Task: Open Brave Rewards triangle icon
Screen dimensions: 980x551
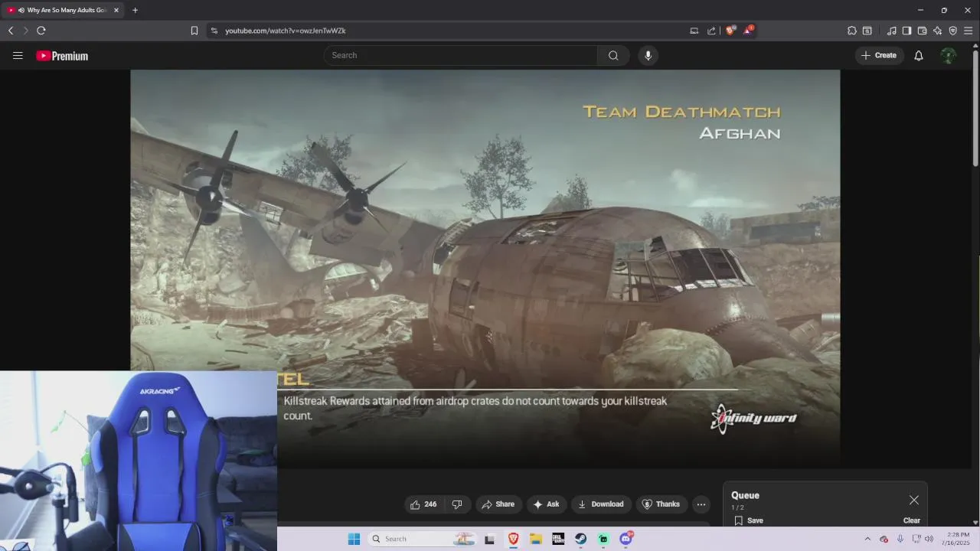Action: (x=749, y=31)
